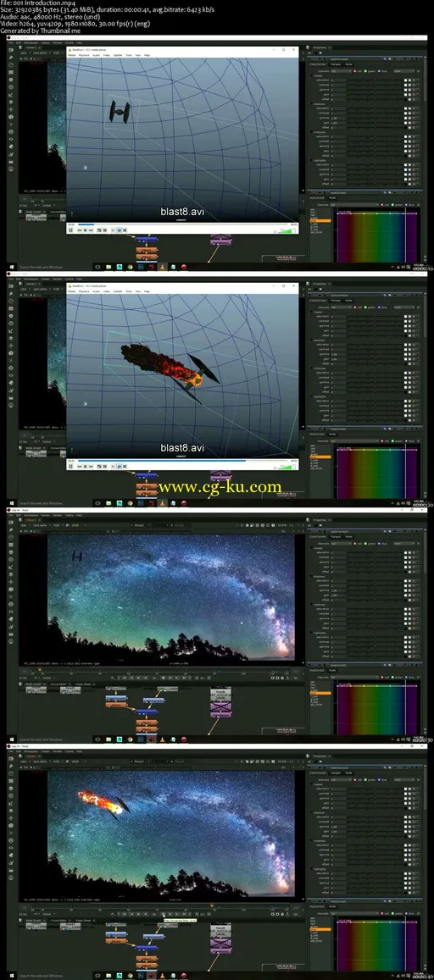Pause VLC playback in first frame
Viewport: 434px width, 980px height.
click(x=70, y=230)
